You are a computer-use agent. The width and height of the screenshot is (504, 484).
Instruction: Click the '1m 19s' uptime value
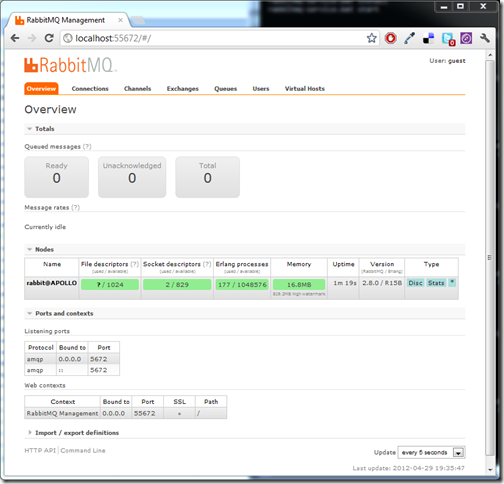[345, 283]
